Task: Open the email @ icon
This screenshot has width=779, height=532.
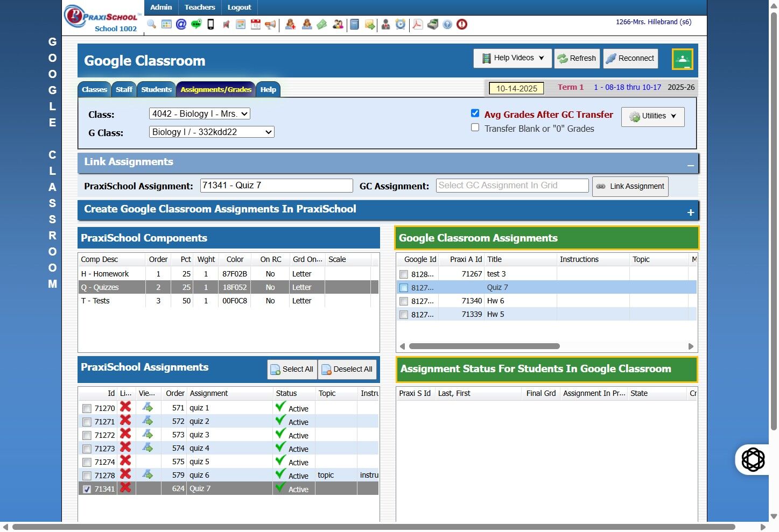Action: pyautogui.click(x=181, y=24)
